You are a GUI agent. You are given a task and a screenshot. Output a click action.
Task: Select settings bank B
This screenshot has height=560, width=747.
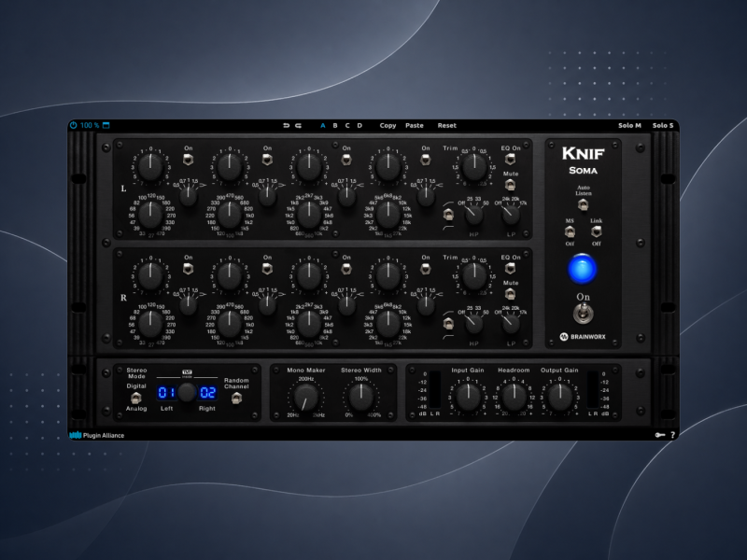click(335, 126)
